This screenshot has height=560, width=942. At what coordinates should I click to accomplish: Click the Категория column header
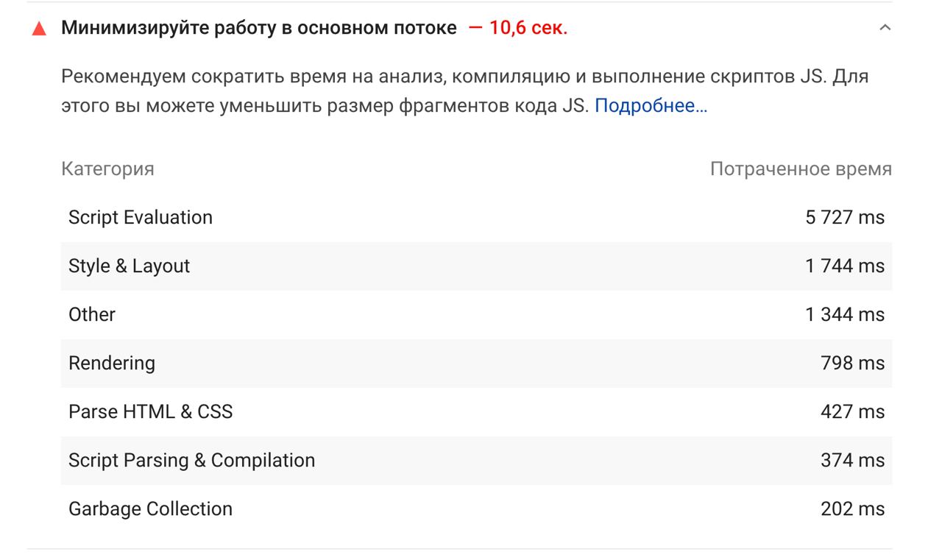(x=107, y=169)
